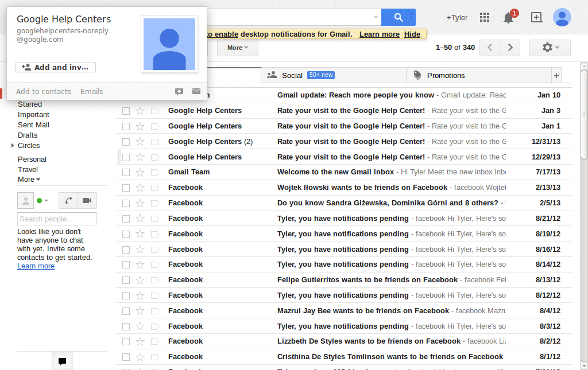Screen dimensions: 588x370
Task: Open the Google apps grid icon
Action: [x=484, y=17]
